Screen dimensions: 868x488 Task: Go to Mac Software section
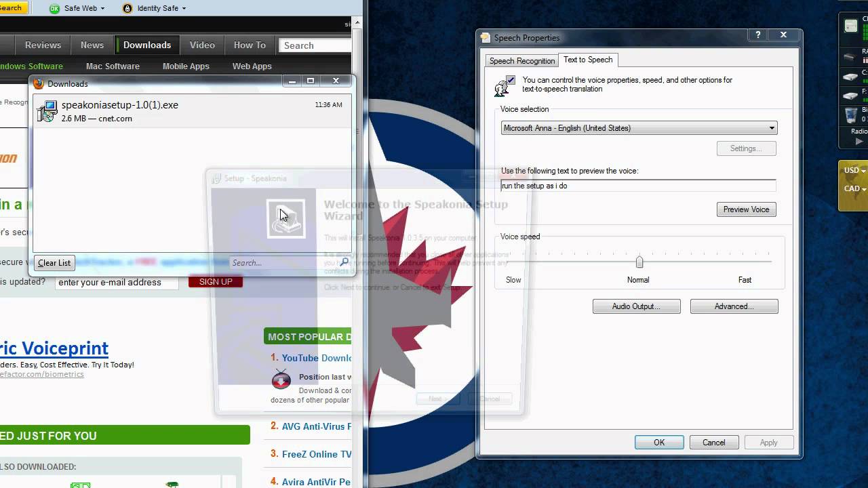coord(113,66)
